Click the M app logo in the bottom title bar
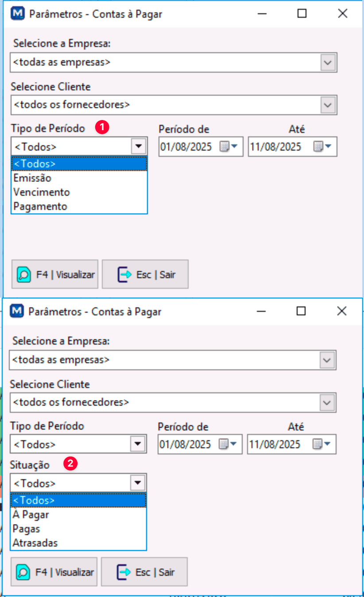 point(17,311)
